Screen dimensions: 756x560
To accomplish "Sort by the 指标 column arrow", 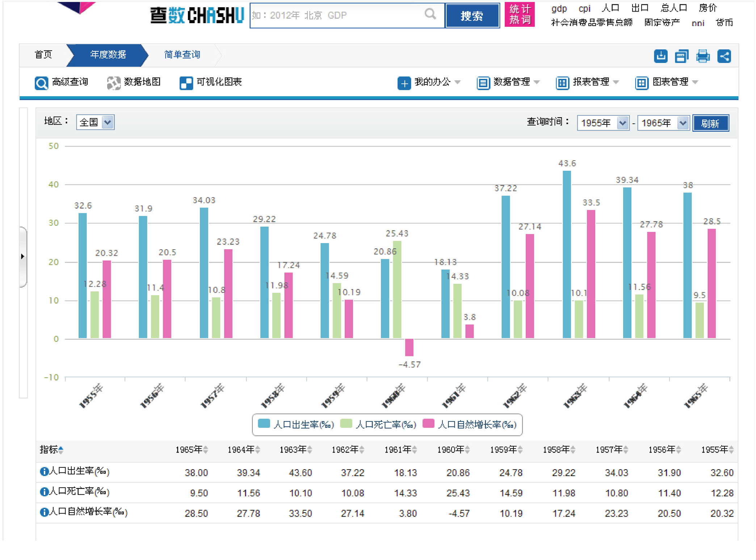I will pos(61,450).
